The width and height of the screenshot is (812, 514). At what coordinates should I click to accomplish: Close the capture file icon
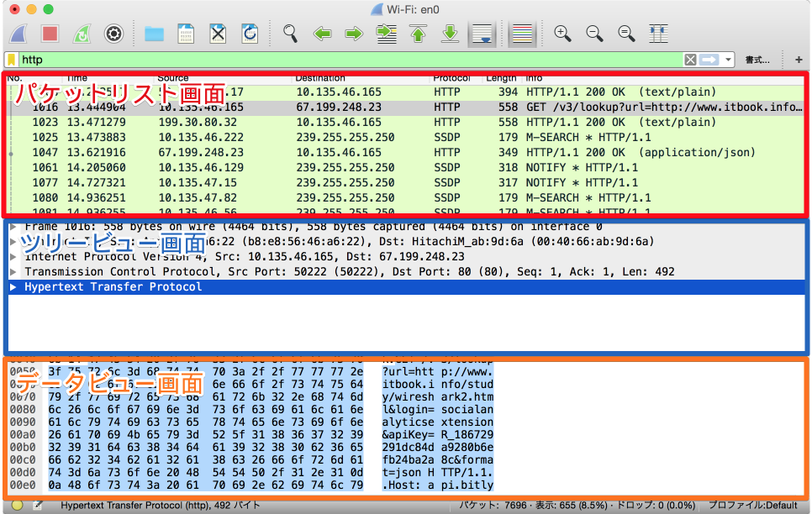[218, 34]
